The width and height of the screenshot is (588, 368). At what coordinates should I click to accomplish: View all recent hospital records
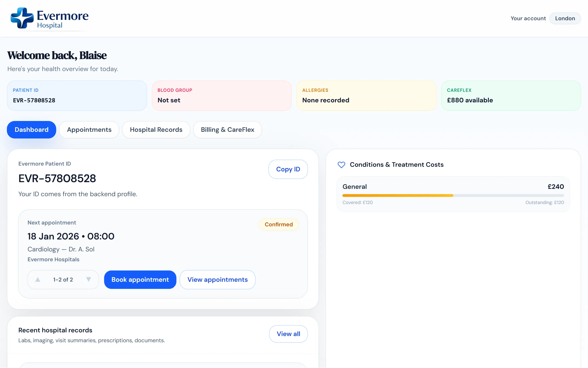pyautogui.click(x=288, y=334)
